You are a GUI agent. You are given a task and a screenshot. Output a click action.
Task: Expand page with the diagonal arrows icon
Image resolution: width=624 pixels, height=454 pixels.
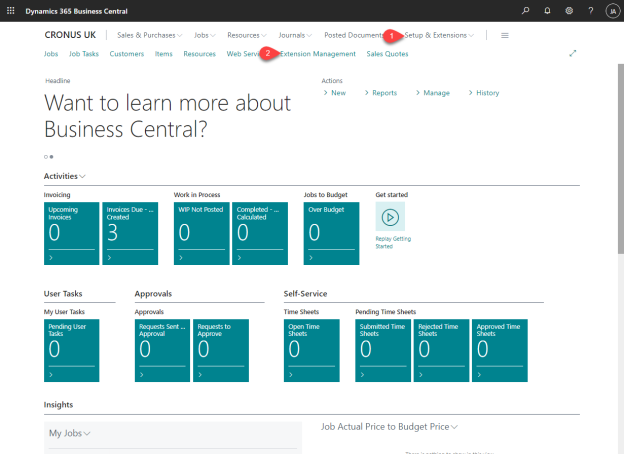573,53
